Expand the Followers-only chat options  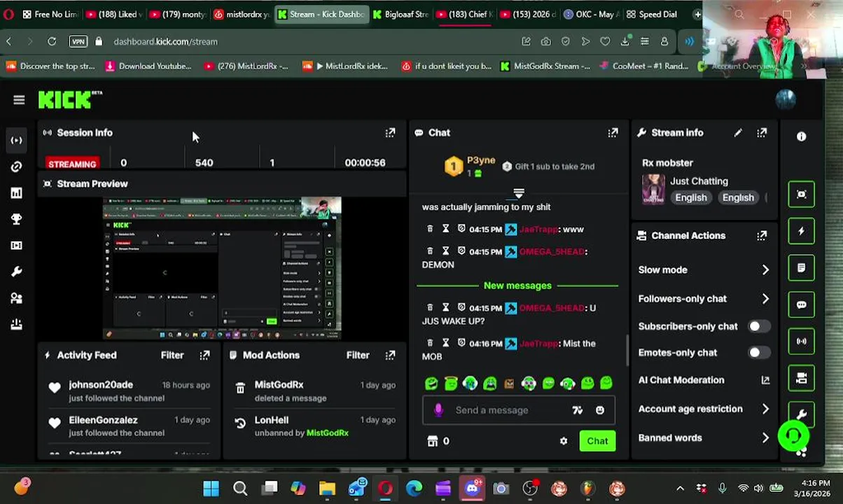click(x=765, y=299)
